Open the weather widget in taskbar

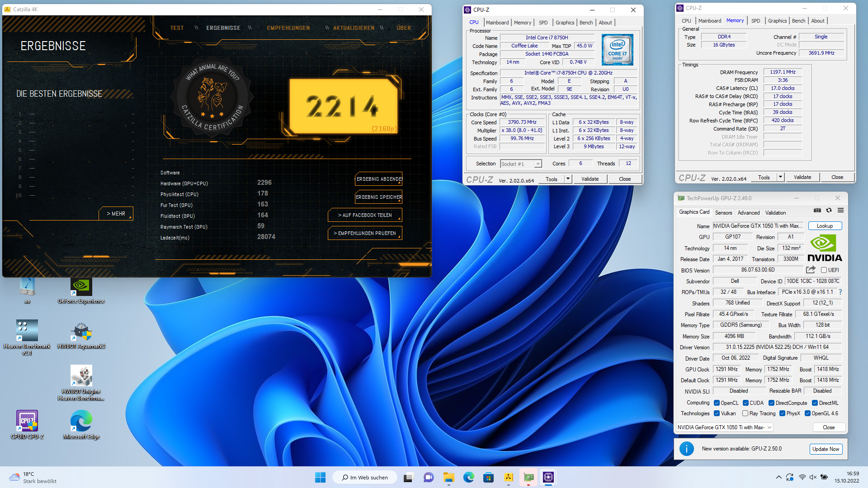point(33,477)
